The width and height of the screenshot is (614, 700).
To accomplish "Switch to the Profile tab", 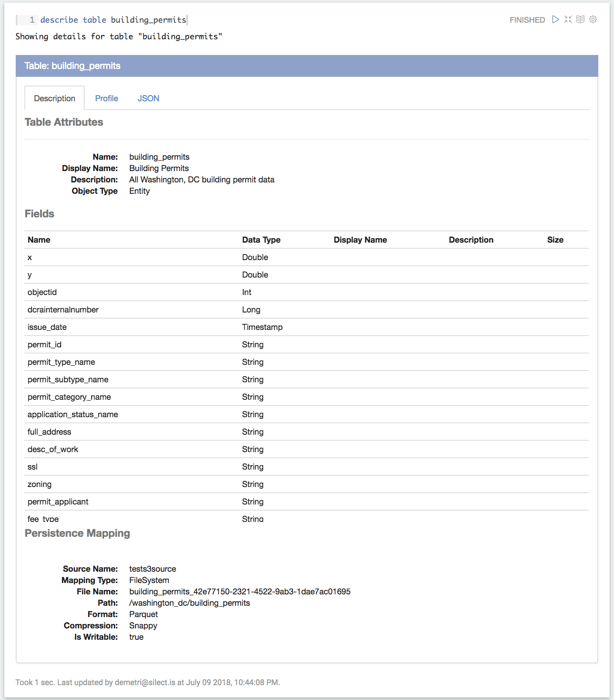I will tap(106, 98).
